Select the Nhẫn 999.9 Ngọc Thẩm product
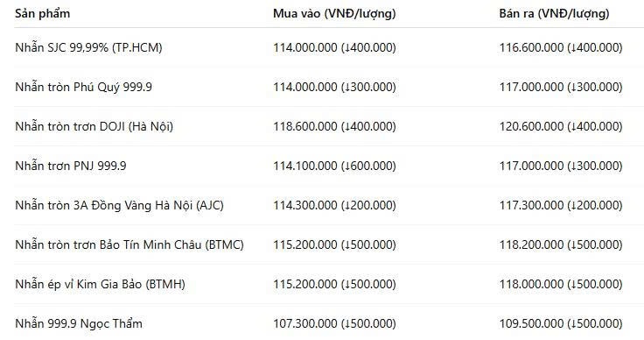This screenshot has height=340, width=644. pos(79,323)
